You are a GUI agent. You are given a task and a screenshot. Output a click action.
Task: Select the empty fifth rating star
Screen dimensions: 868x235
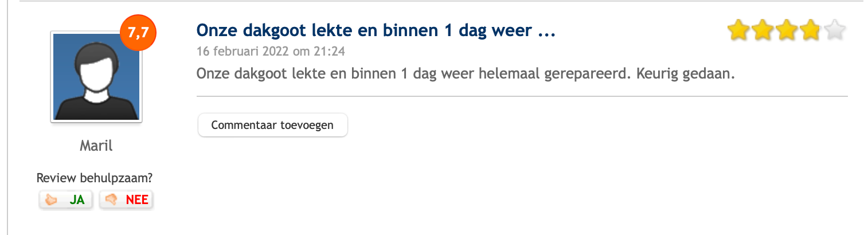tap(834, 30)
